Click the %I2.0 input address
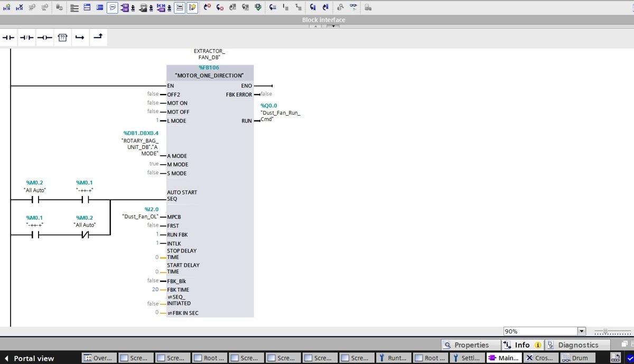 tap(152, 209)
